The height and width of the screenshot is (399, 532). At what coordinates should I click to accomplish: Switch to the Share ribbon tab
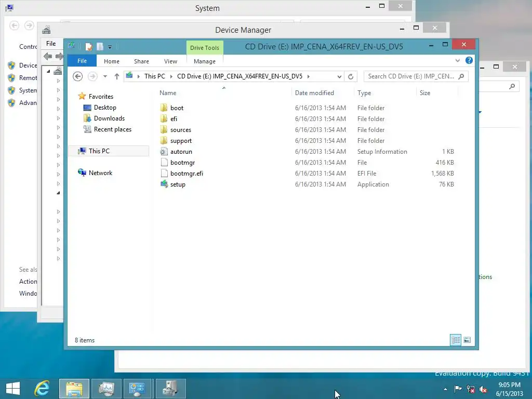pyautogui.click(x=141, y=61)
